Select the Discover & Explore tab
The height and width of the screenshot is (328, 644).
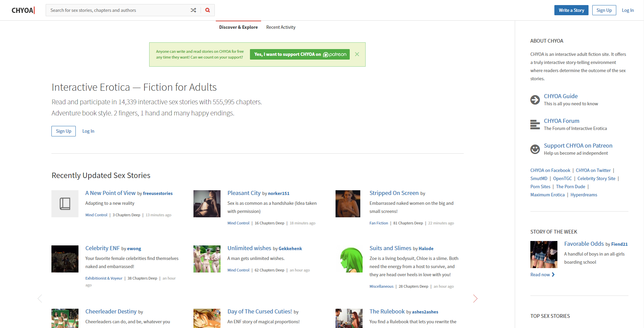[x=238, y=27]
